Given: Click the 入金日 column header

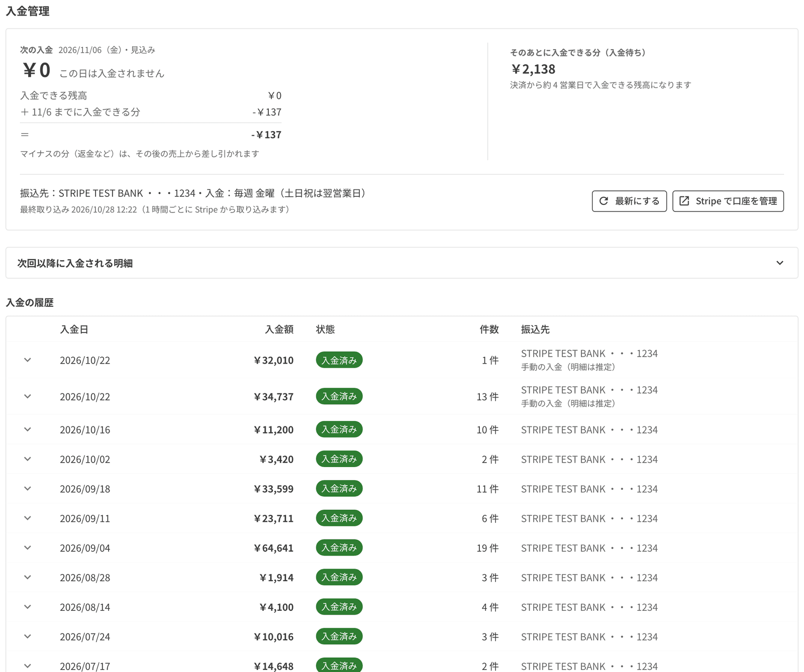Looking at the screenshot, I should pyautogui.click(x=74, y=329).
